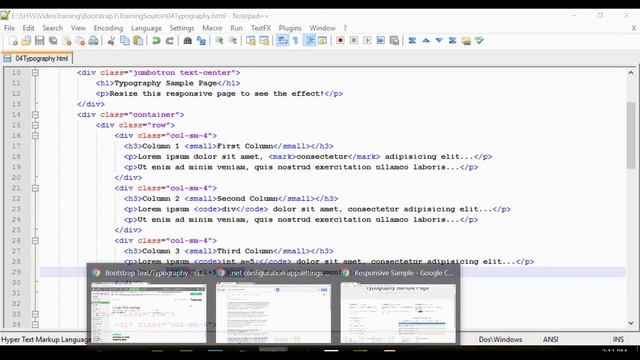Collapse the jumbotron div fold at line 10
The width and height of the screenshot is (640, 360).
pos(36,73)
